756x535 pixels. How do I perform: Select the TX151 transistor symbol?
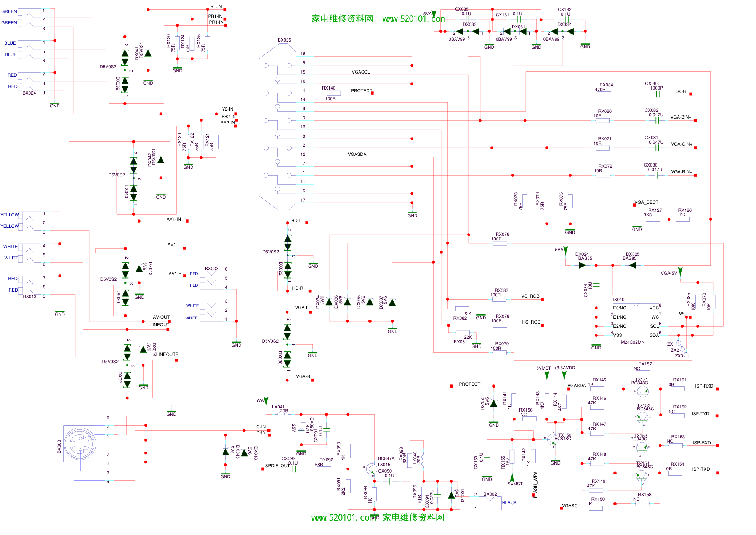tap(642, 391)
